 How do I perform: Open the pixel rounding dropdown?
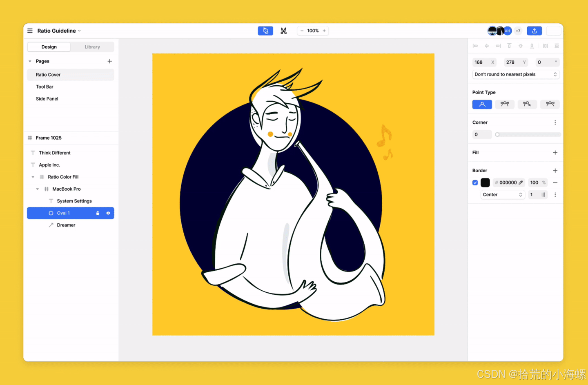point(515,74)
